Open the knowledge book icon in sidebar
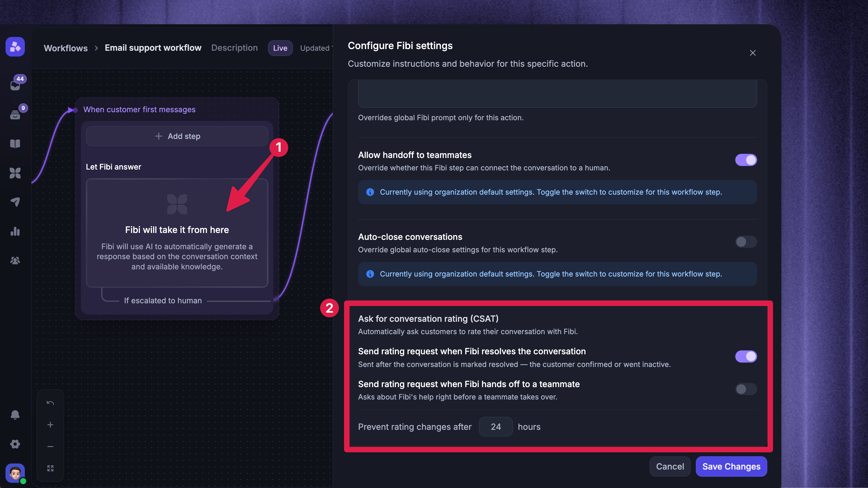This screenshot has height=488, width=868. [x=15, y=144]
